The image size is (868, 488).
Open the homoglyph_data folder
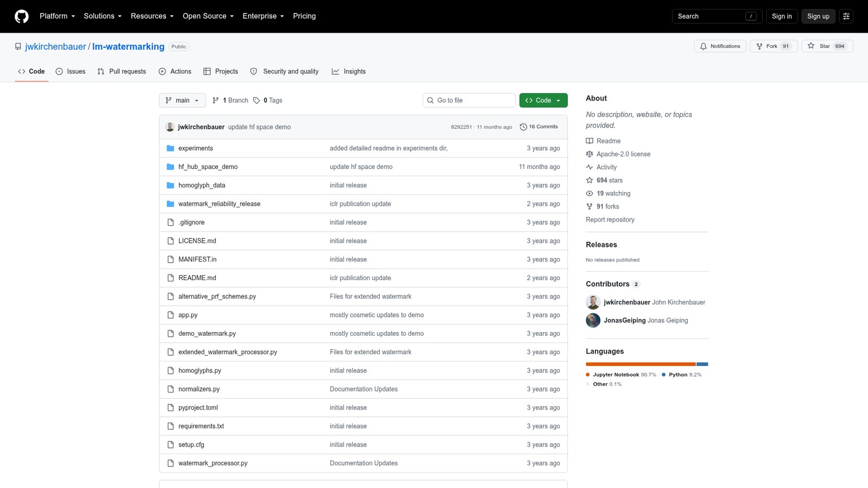(x=202, y=185)
